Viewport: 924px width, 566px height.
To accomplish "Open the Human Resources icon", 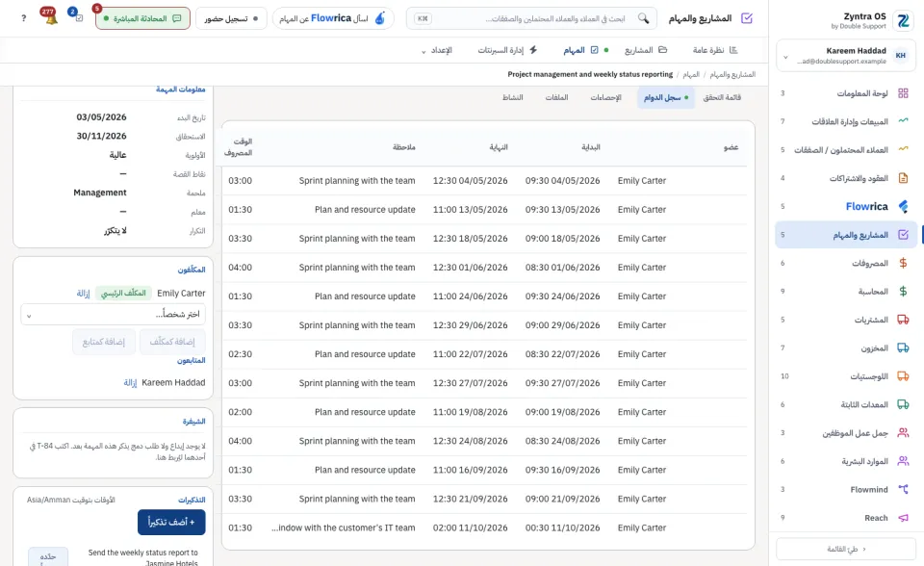I will pos(903,461).
